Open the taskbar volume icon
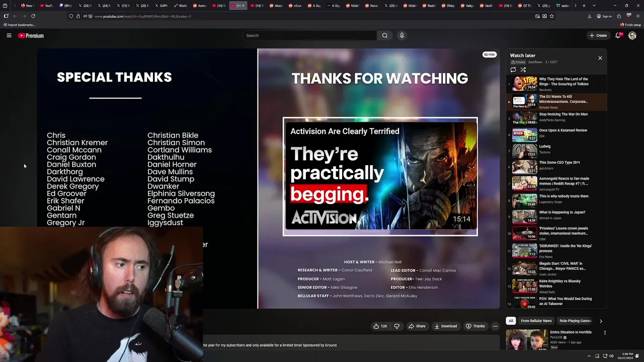This screenshot has height=362, width=644. tap(611, 356)
